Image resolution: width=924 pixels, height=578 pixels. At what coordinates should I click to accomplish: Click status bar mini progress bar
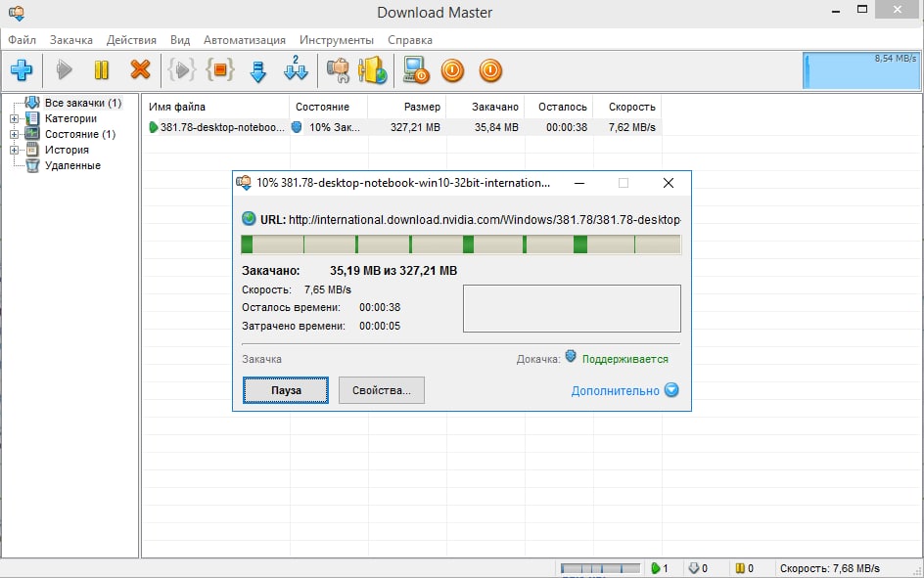pos(600,568)
